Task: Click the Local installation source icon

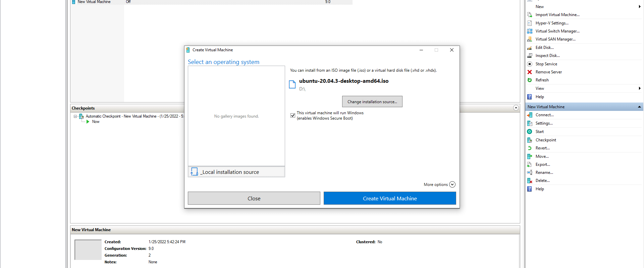Action: click(194, 172)
